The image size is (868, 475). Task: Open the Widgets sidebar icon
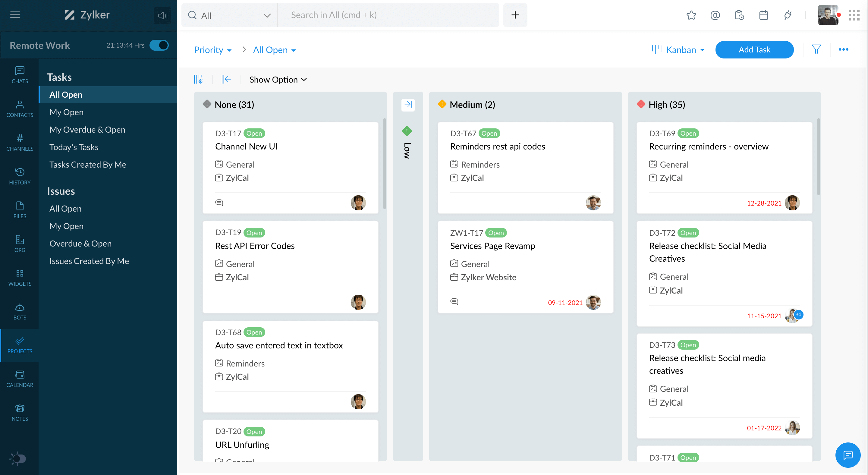coord(20,277)
